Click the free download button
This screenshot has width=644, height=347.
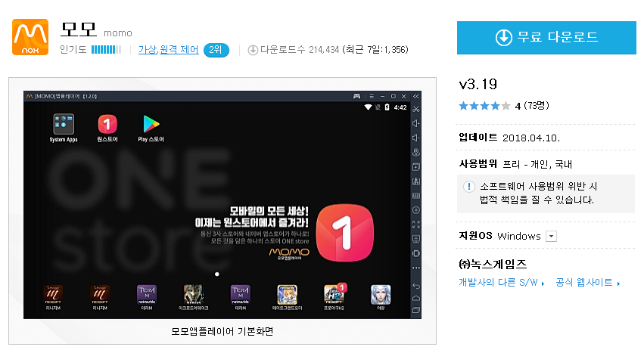(x=546, y=37)
